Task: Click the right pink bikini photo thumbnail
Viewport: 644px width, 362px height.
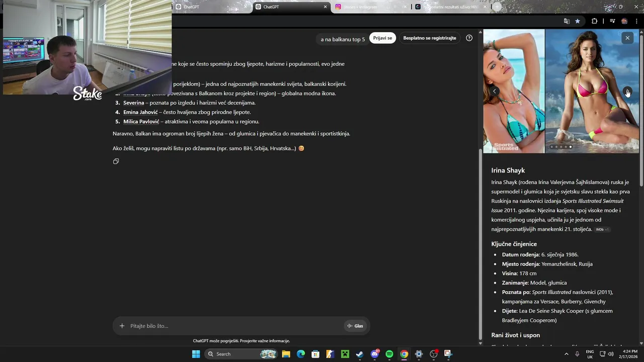Action: click(x=592, y=91)
